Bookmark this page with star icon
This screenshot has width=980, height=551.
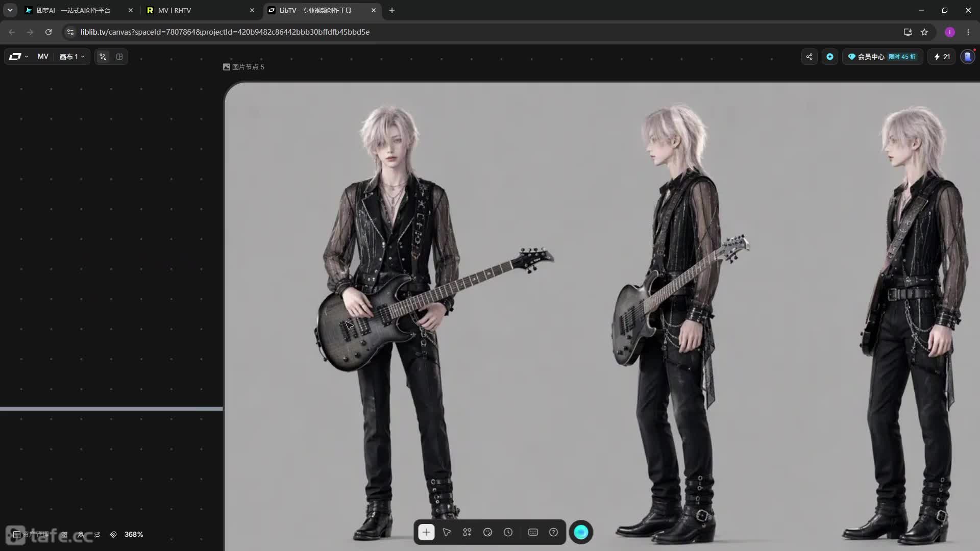[924, 32]
